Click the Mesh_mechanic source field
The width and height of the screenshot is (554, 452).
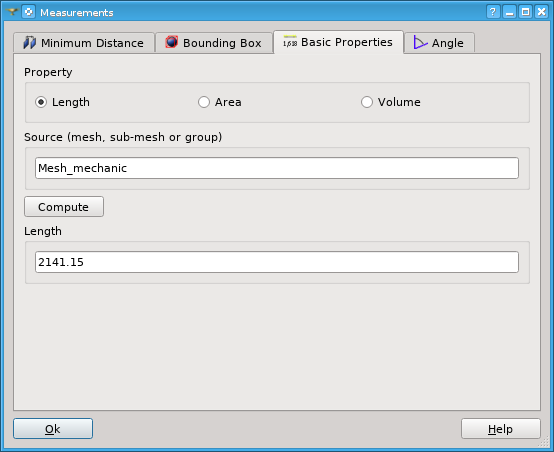[x=277, y=168]
